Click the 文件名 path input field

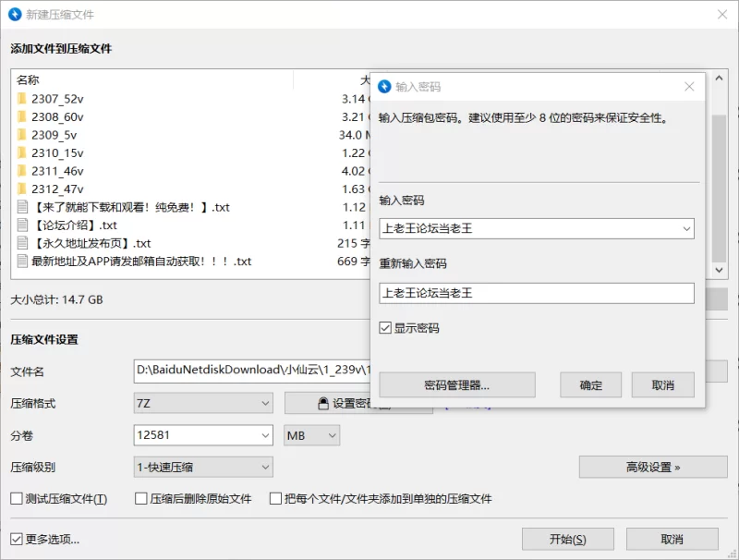(252, 371)
